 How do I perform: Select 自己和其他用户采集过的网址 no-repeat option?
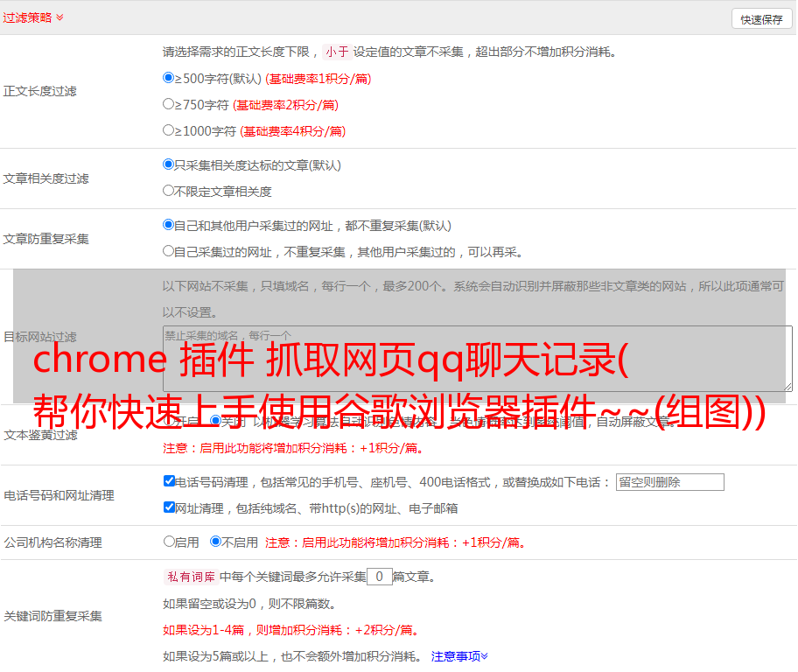[x=168, y=225]
